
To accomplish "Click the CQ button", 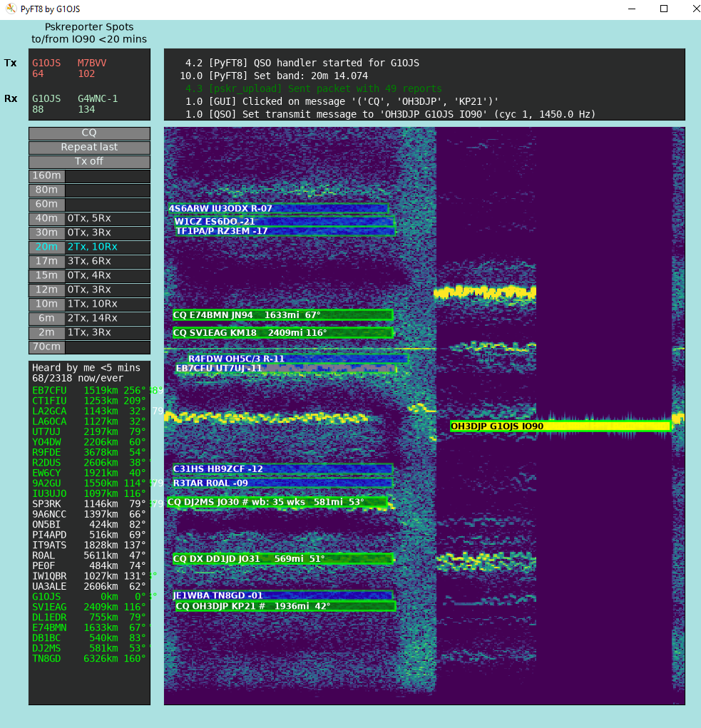I will pos(89,133).
